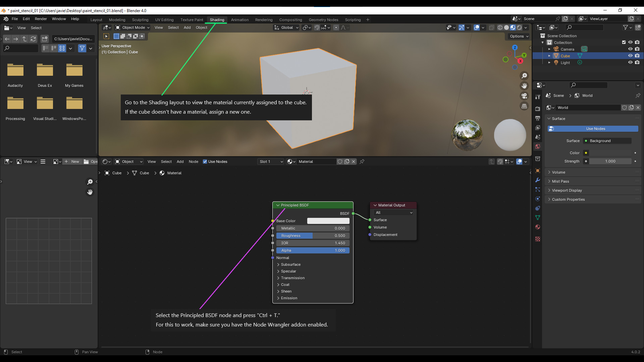This screenshot has width=644, height=362.
Task: Open the Object Mode dropdown
Action: point(132,27)
